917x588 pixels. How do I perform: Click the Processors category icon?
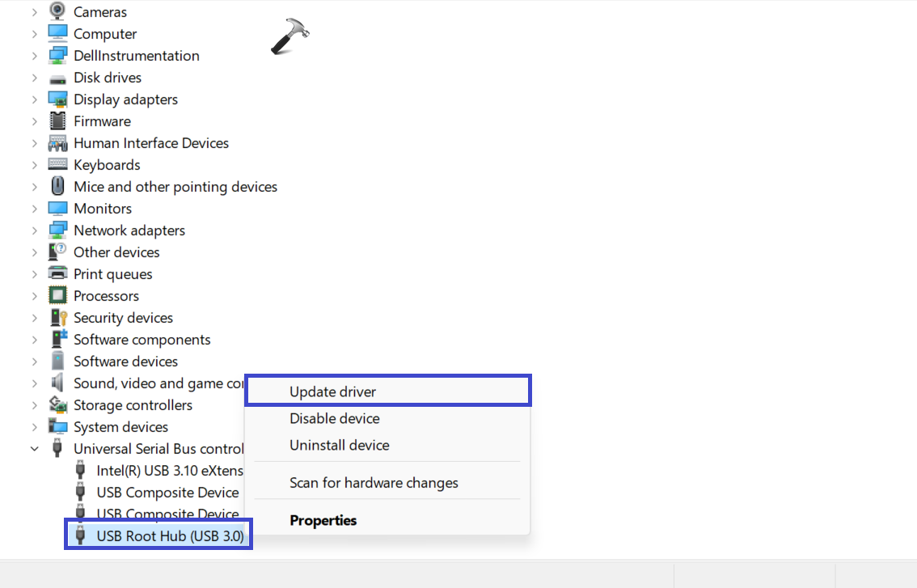point(57,296)
